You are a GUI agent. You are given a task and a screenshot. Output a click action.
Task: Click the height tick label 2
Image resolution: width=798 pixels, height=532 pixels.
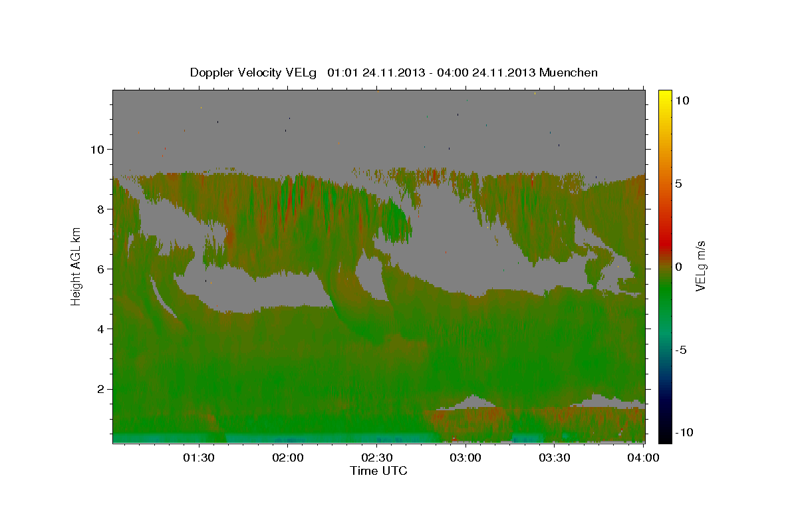(x=102, y=388)
